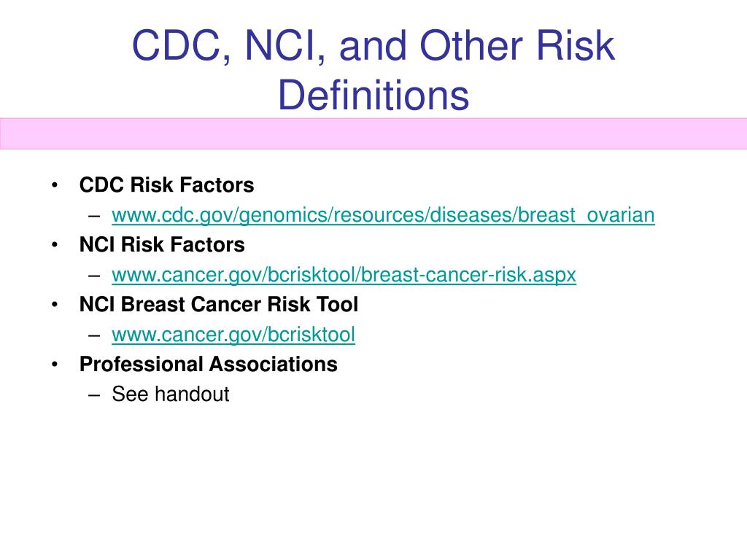
Task: Click the bullet beside NCI Risk Factors
Action: coord(55,245)
